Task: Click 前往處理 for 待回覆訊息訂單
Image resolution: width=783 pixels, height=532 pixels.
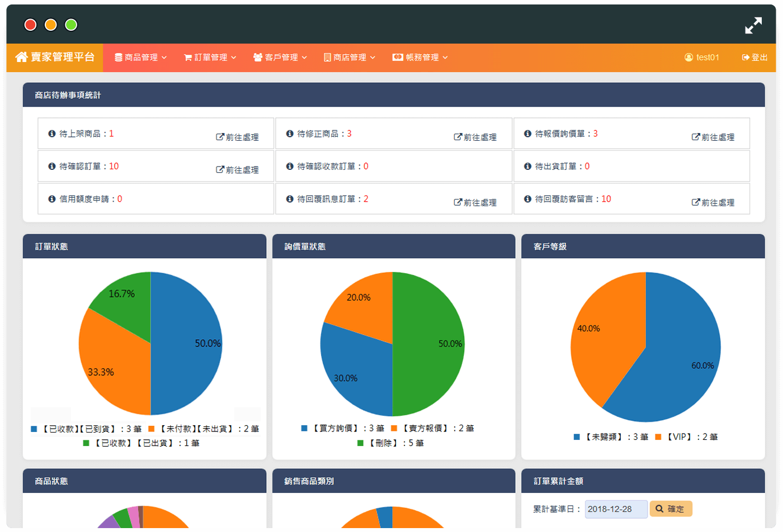Action: [x=475, y=202]
